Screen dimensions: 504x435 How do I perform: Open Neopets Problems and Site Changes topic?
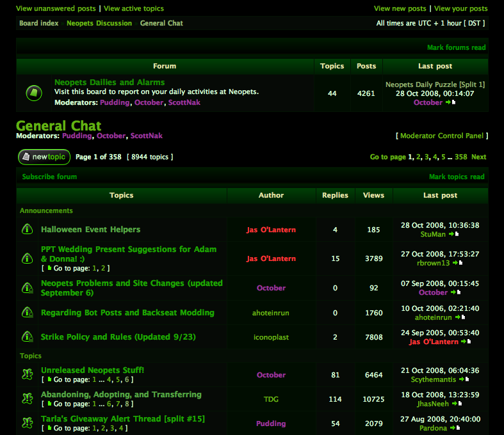(x=132, y=288)
